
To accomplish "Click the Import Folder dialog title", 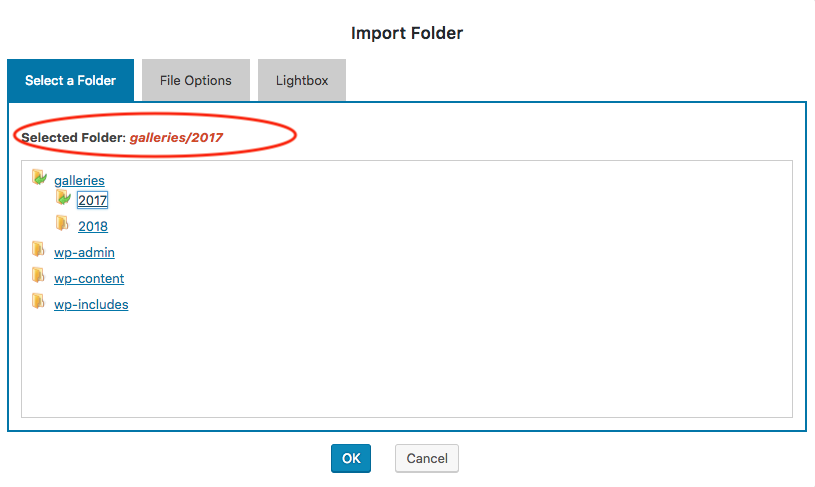I will tap(407, 33).
